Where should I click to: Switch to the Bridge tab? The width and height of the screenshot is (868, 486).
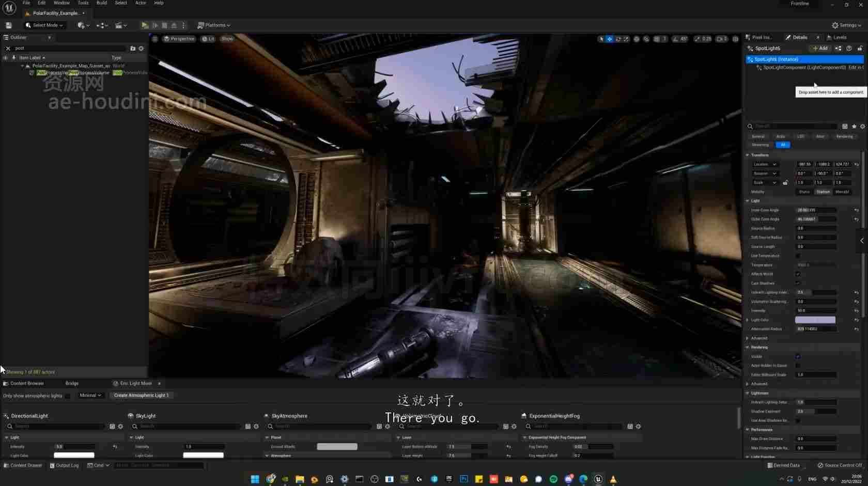pos(72,384)
